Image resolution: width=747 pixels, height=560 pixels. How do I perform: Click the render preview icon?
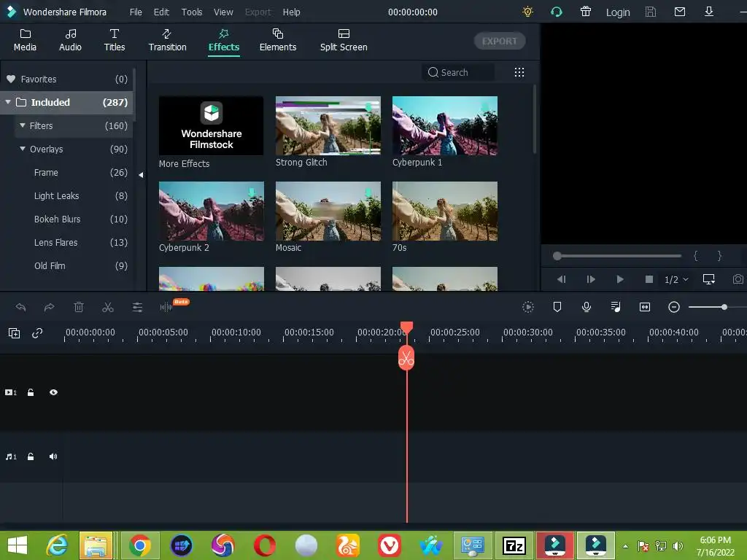tap(528, 307)
